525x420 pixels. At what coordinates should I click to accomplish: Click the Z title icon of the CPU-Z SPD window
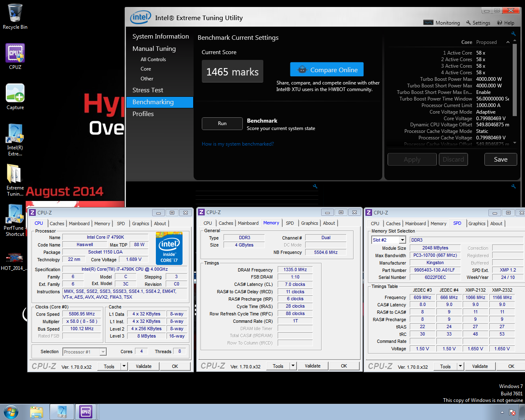[369, 212]
